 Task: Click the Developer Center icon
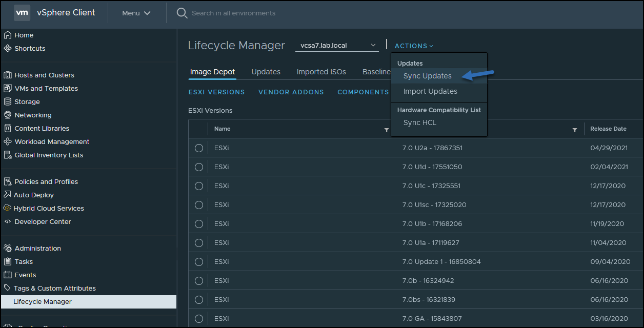click(x=8, y=221)
